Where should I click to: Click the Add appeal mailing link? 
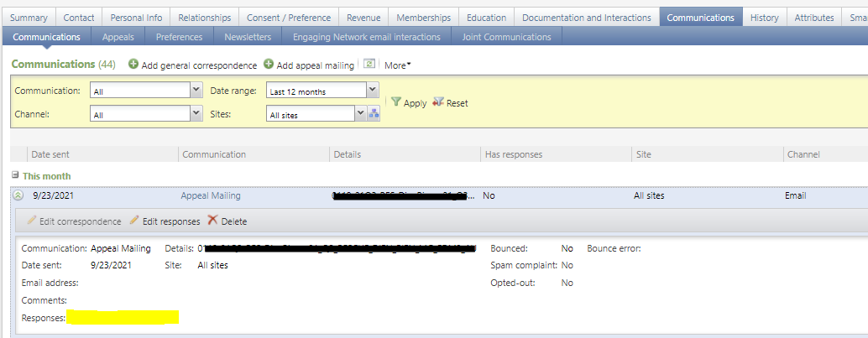315,65
